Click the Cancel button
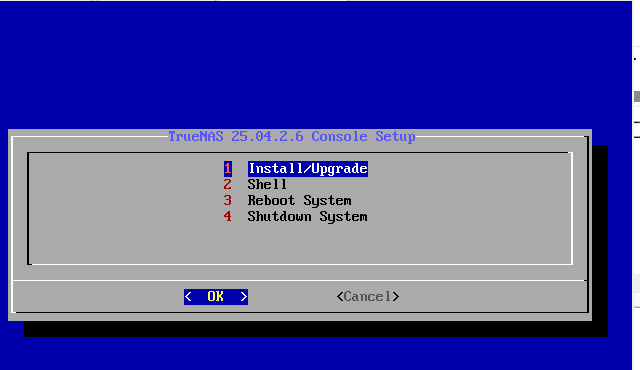Screen dimensions: 640x370 (368, 297)
